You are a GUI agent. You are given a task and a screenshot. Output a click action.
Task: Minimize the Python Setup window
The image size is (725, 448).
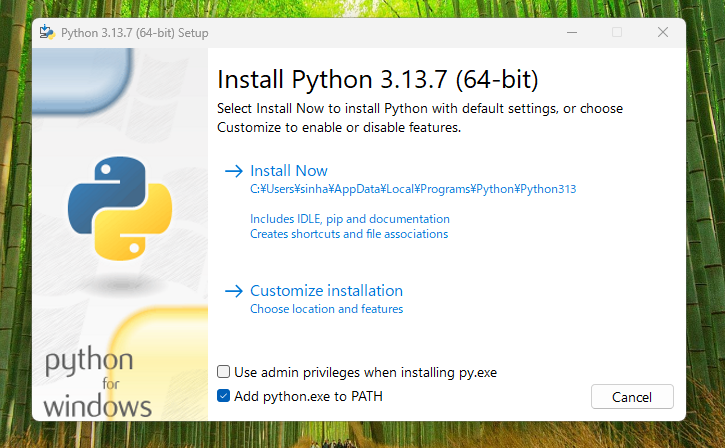click(570, 32)
